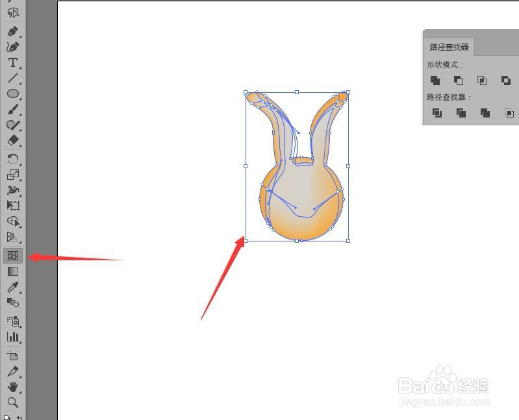
Task: Select the Line Segment tool
Action: pos(13,78)
